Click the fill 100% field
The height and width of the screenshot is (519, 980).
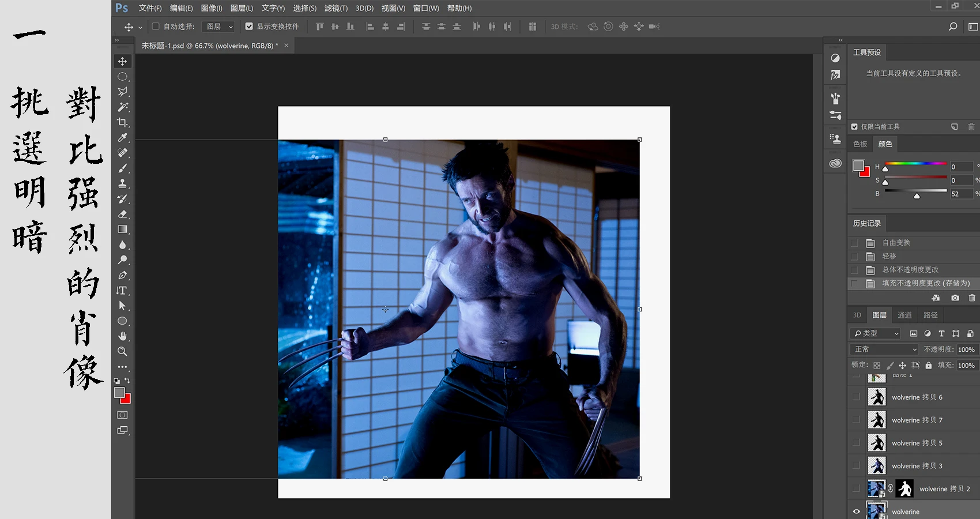(966, 365)
